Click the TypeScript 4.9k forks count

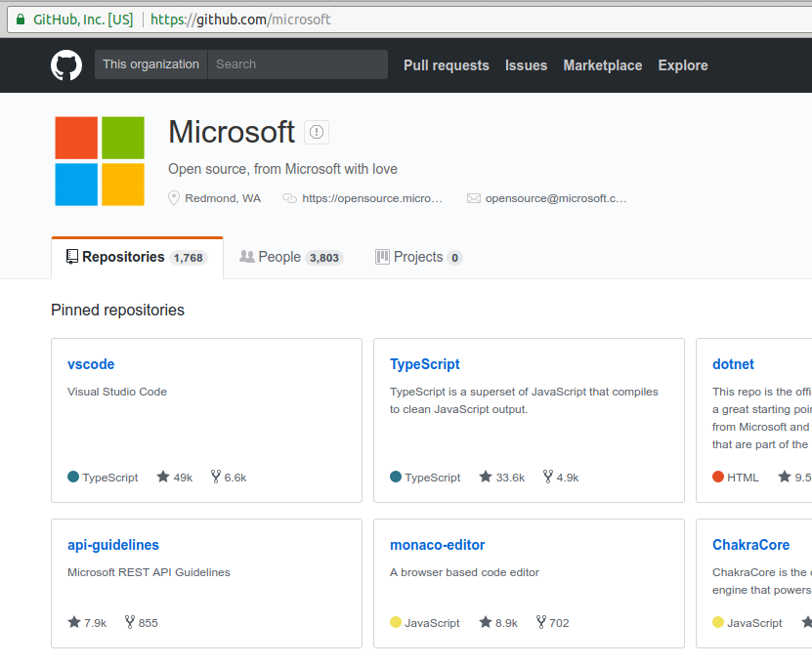[568, 478]
